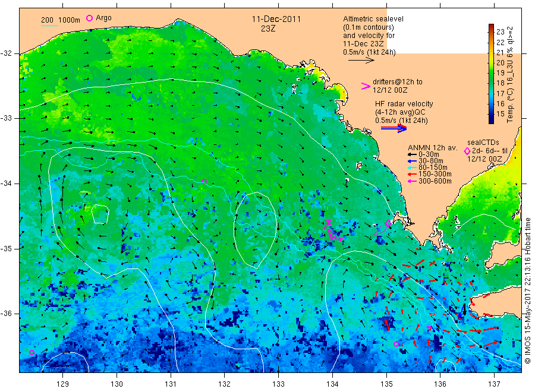Viewport: 535px width, 392px height.
Task: Click the blue ANMN mooring arrow near 136.4E
Action: (461, 311)
